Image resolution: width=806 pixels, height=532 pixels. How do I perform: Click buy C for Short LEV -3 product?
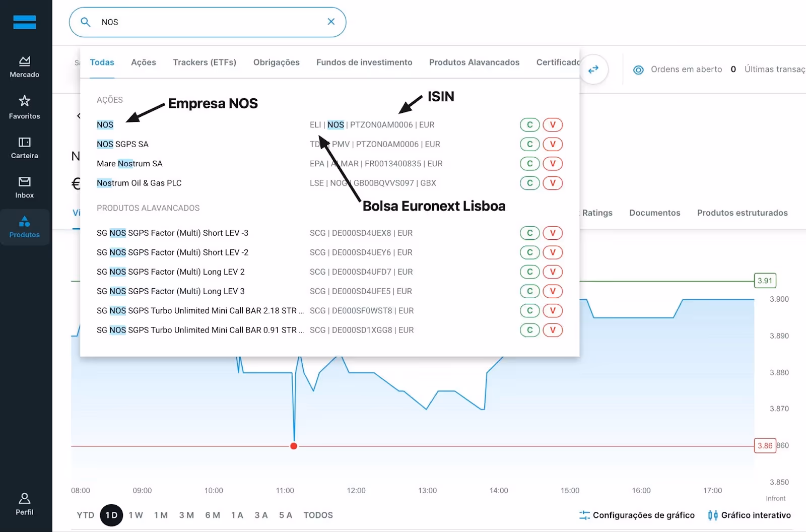point(529,233)
